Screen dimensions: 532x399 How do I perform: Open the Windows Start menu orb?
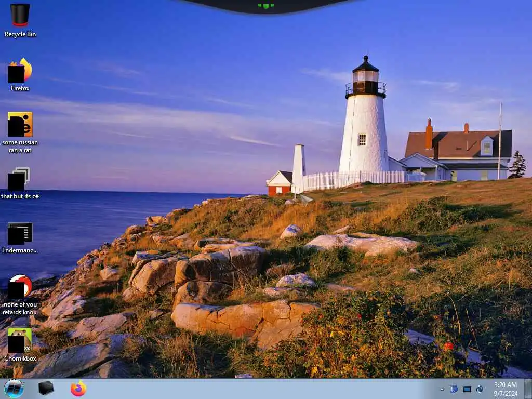tap(14, 389)
